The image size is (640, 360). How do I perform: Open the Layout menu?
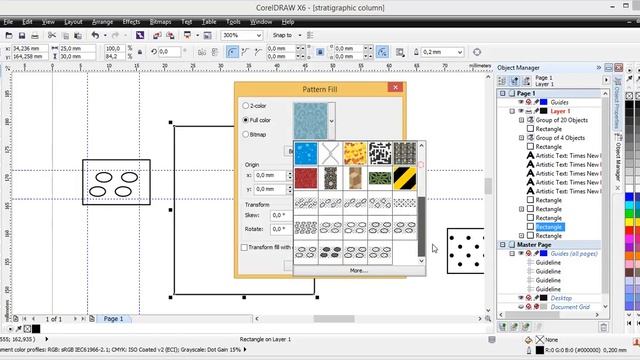coord(73,22)
